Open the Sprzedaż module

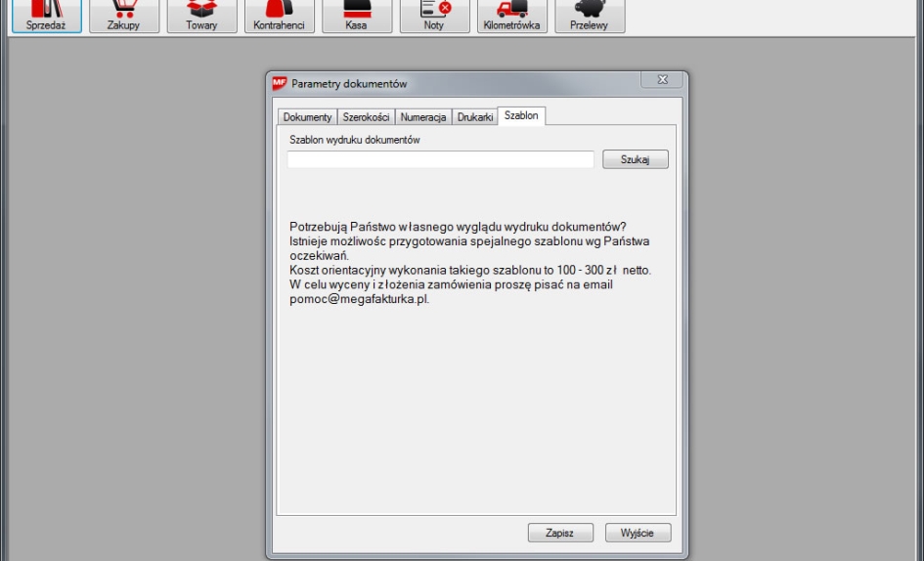tap(46, 17)
